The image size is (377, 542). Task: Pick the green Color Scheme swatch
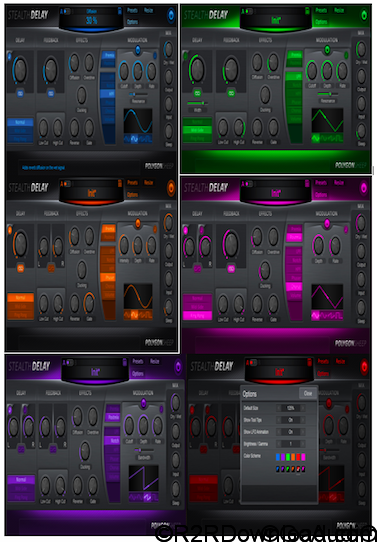point(288,457)
